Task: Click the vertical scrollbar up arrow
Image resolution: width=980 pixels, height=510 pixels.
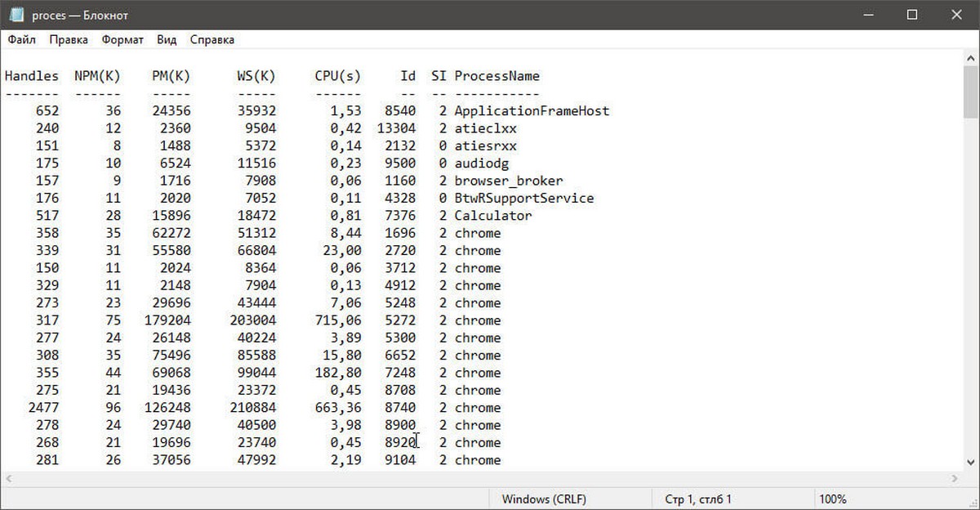Action: (972, 56)
